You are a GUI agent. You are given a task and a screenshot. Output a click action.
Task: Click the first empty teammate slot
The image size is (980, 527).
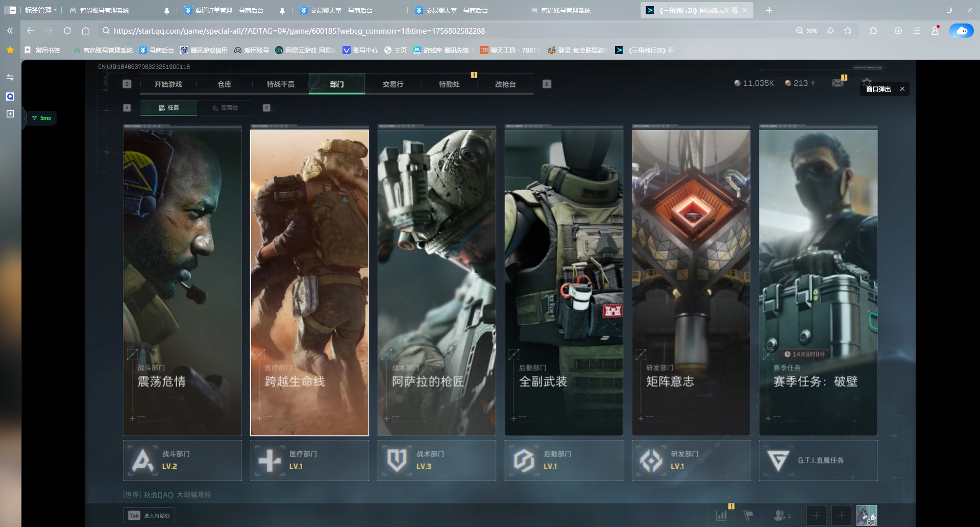[x=816, y=515]
